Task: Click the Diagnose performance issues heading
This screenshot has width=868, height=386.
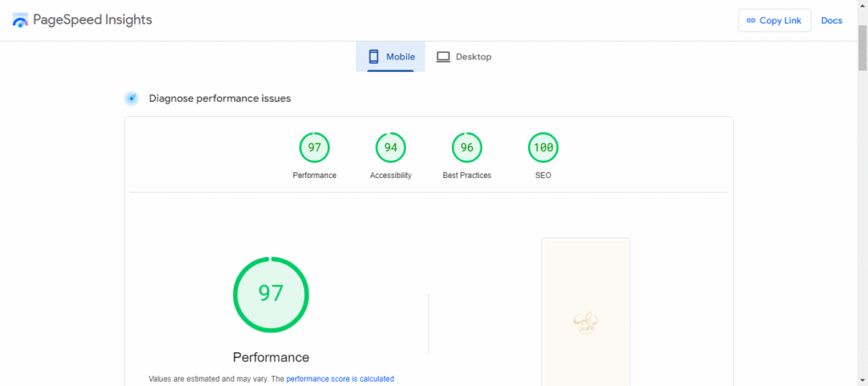Action: pos(220,98)
